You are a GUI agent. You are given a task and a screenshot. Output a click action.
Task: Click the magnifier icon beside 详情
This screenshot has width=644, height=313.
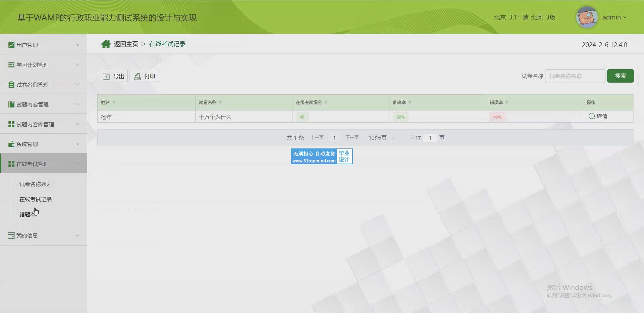[592, 116]
